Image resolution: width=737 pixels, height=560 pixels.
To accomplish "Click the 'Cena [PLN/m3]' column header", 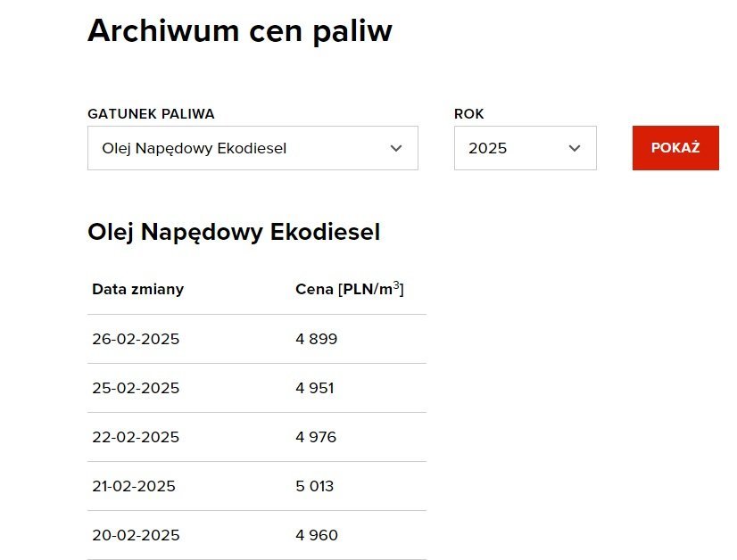I will tap(350, 289).
